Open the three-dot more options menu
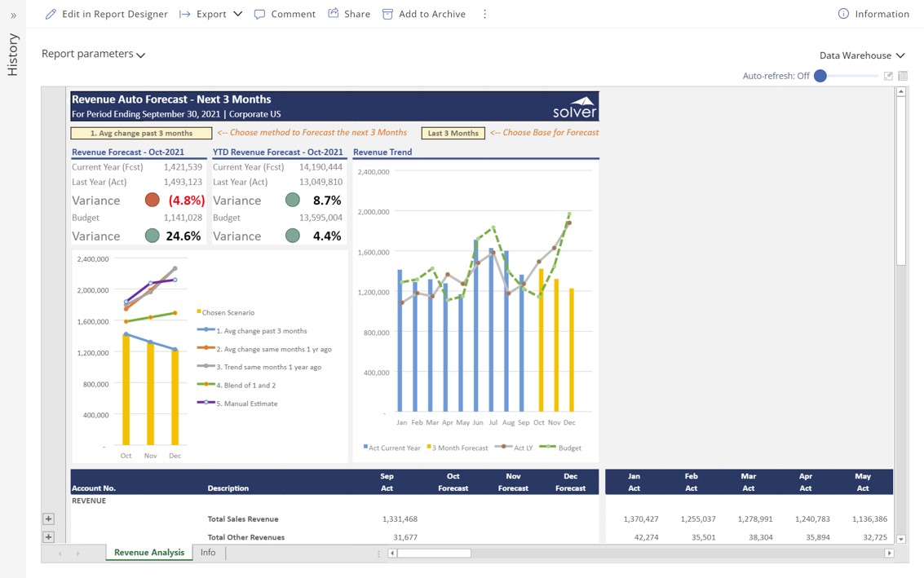 tap(484, 14)
